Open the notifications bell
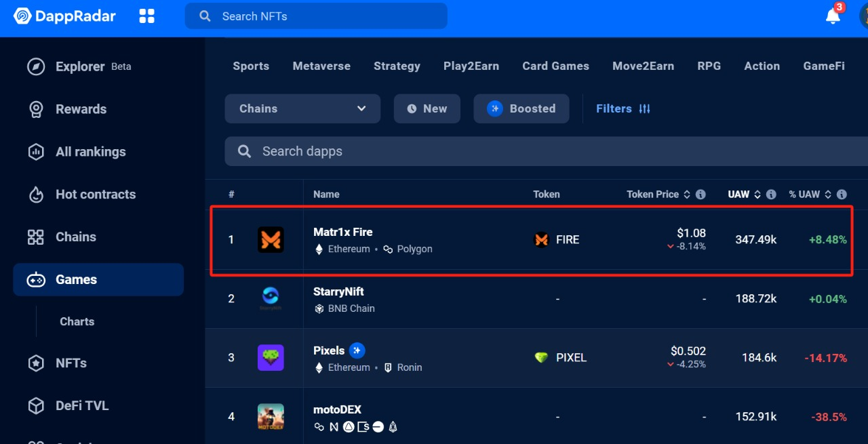The height and width of the screenshot is (444, 868). click(833, 16)
